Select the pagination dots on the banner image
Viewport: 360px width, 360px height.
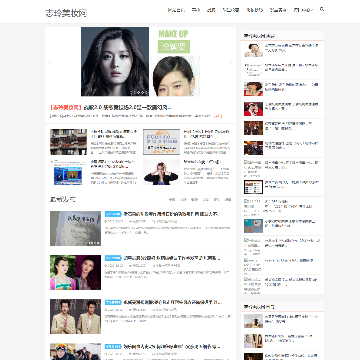click(139, 92)
